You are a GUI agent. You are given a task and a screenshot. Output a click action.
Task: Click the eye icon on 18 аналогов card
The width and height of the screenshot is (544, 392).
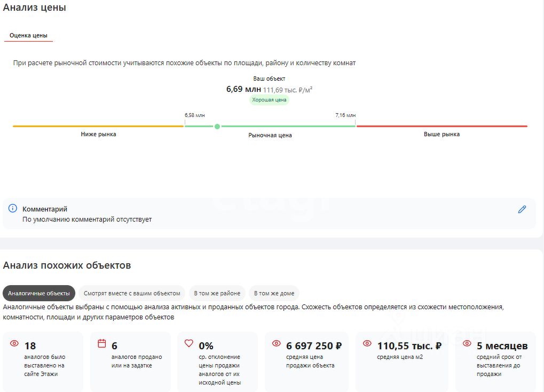click(x=14, y=343)
